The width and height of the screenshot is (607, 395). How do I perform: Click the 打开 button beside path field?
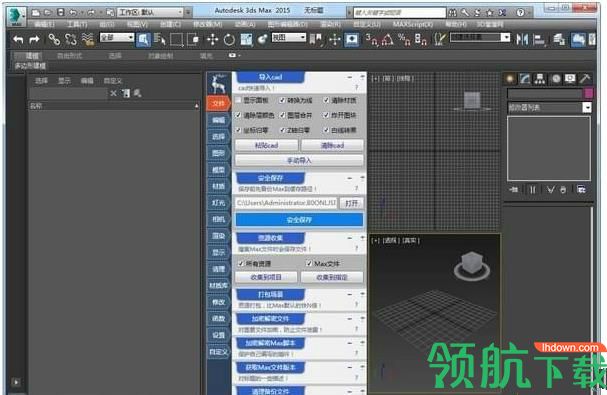351,203
